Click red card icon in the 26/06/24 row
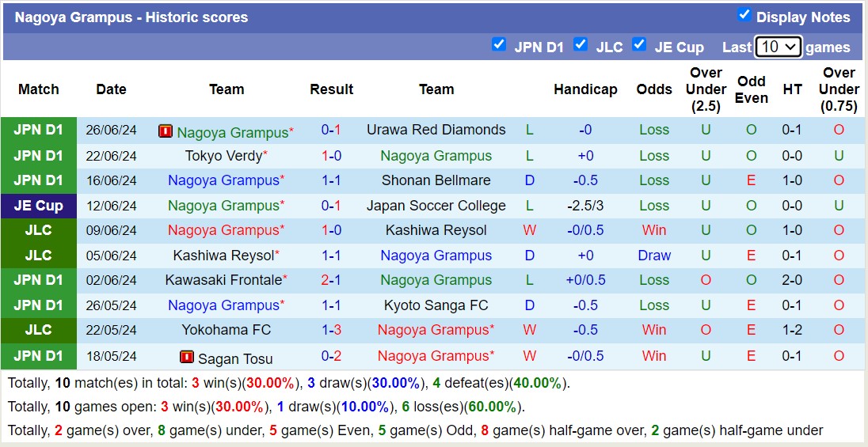Viewport: 868px width, 447px height. coord(166,131)
